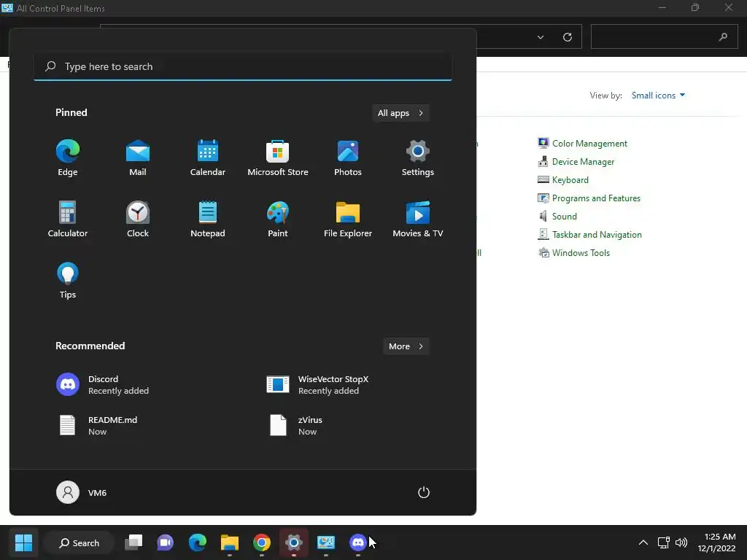Open Settings from the pinned apps

[x=418, y=158]
